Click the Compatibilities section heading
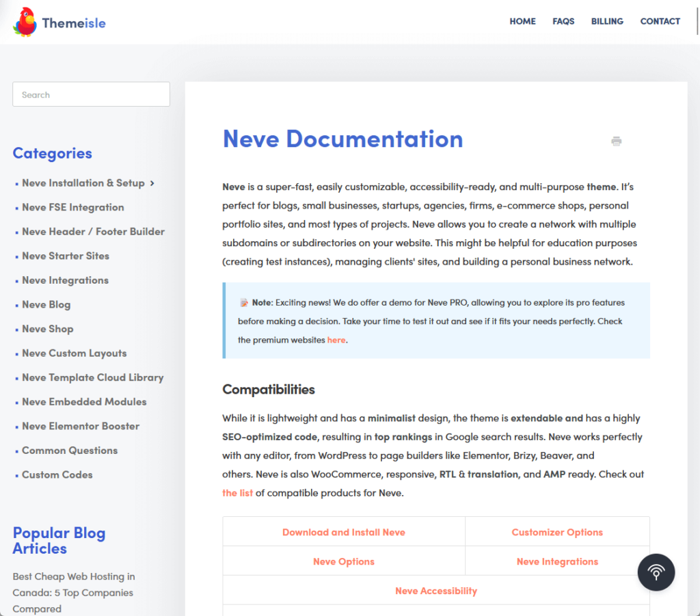This screenshot has height=616, width=700. [269, 389]
